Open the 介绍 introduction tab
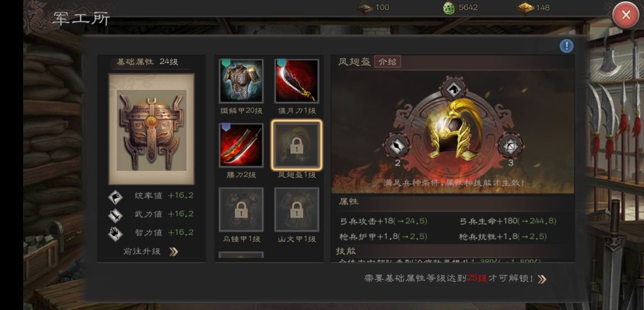The height and width of the screenshot is (310, 644). [388, 61]
